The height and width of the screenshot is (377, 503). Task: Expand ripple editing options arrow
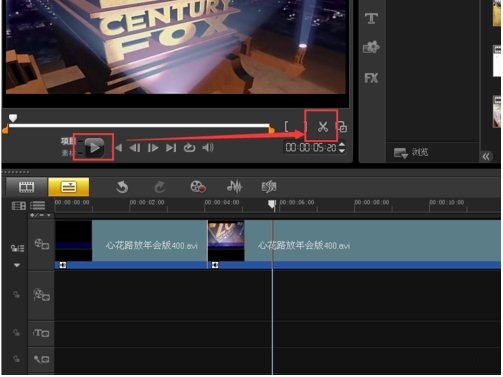[x=17, y=265]
